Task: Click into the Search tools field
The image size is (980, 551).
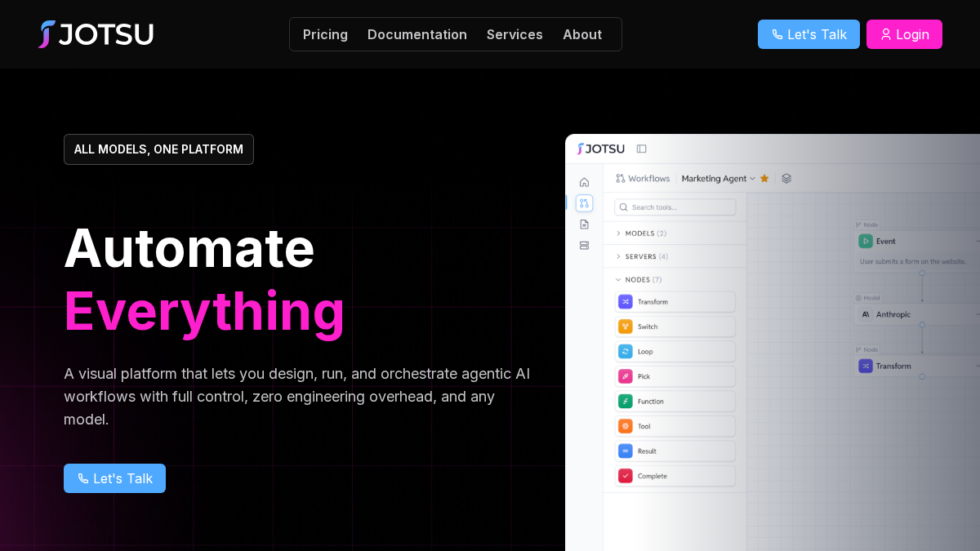Action: [x=675, y=207]
